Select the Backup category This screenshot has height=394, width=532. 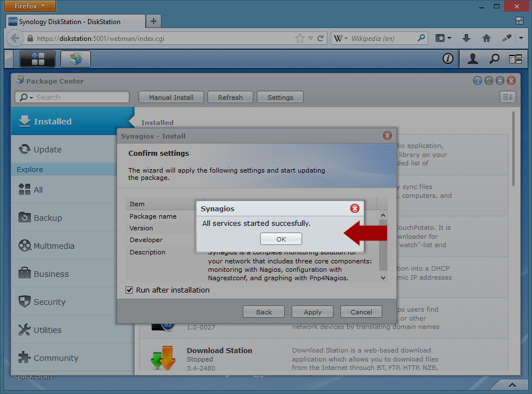pyautogui.click(x=64, y=217)
